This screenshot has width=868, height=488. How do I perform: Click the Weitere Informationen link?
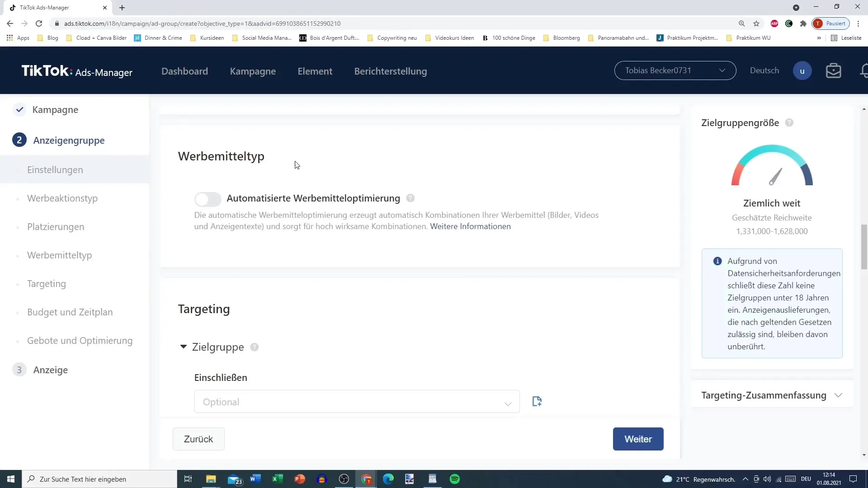[x=470, y=226]
